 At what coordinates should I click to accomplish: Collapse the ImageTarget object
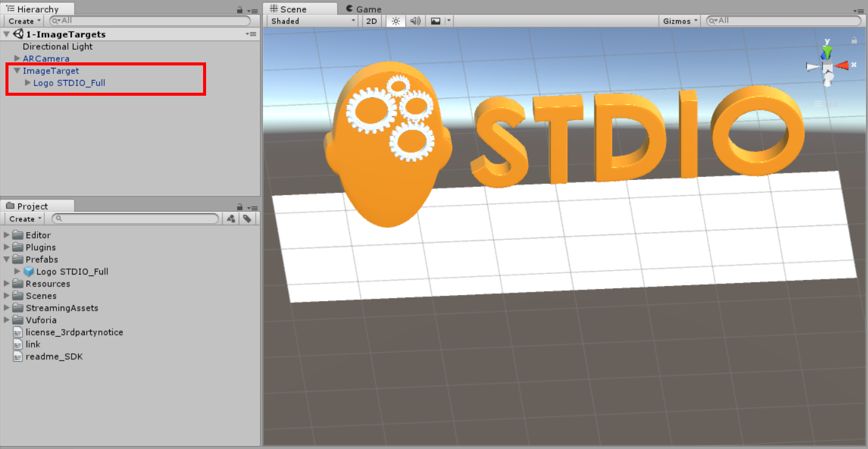tap(17, 71)
